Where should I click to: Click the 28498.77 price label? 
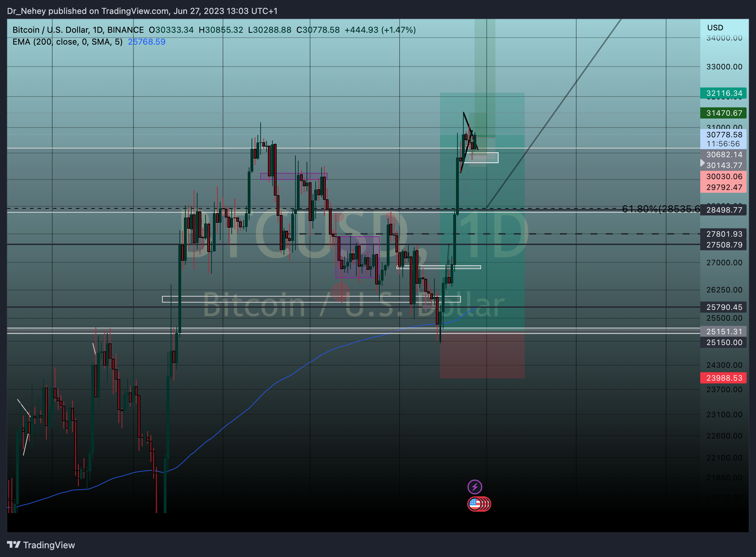point(723,210)
